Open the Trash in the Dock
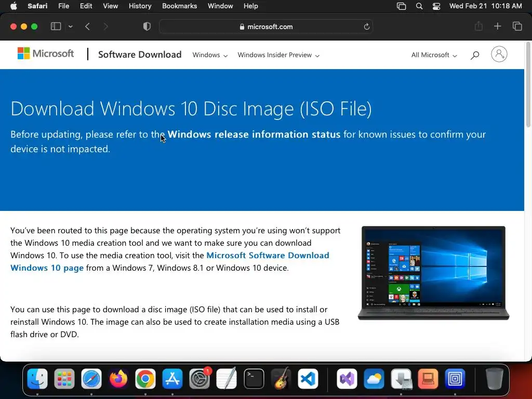 click(x=495, y=379)
